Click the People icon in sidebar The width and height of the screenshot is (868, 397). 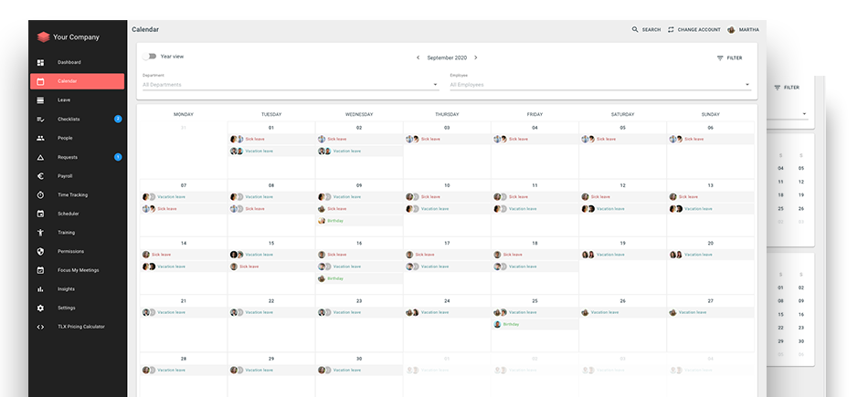(x=40, y=138)
